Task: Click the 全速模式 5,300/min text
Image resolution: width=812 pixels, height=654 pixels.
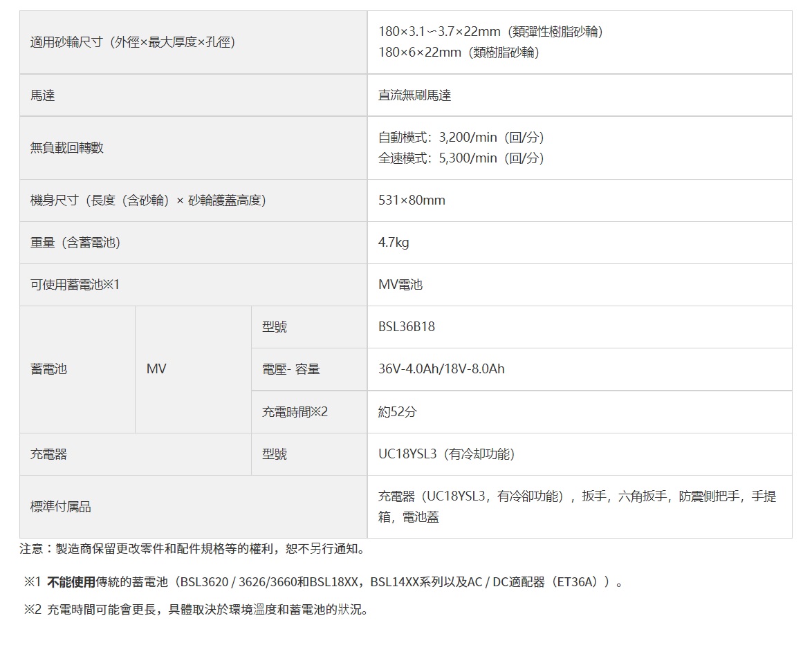Action: [x=461, y=158]
